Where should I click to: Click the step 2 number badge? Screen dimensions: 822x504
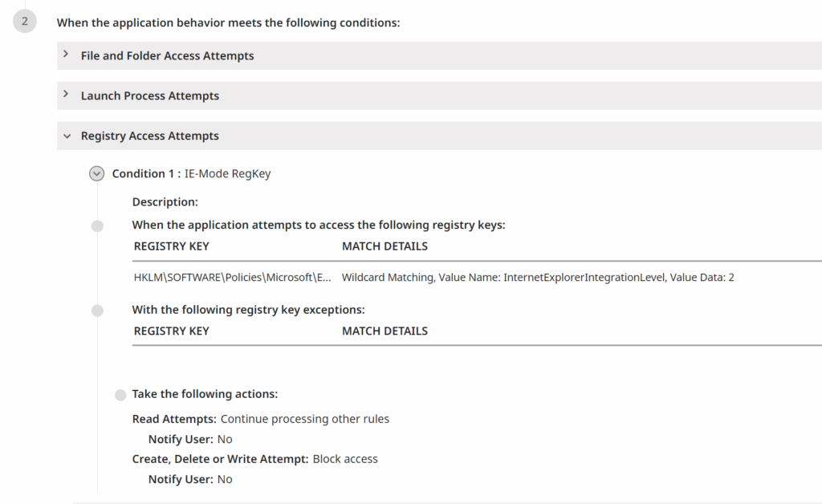pos(24,22)
